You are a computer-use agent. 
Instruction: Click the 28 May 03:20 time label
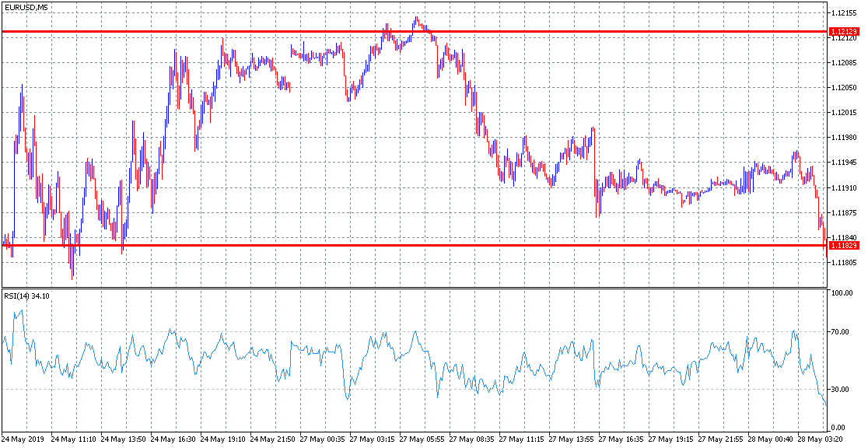(x=821, y=439)
